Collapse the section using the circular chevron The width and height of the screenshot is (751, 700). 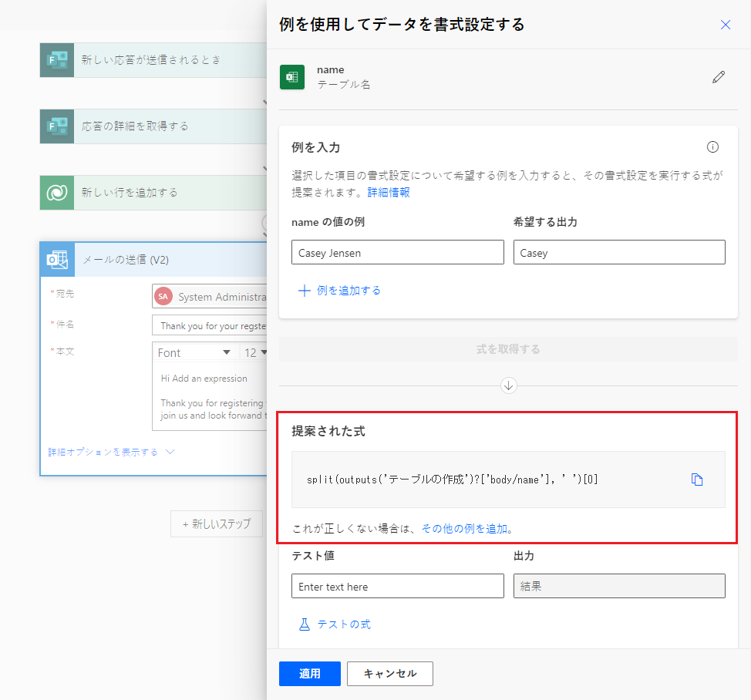[508, 385]
